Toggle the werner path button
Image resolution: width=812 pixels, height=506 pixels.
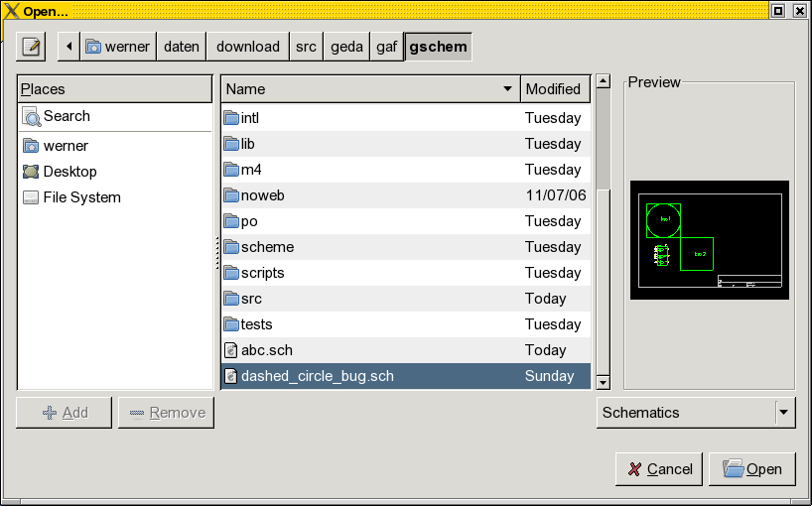118,46
